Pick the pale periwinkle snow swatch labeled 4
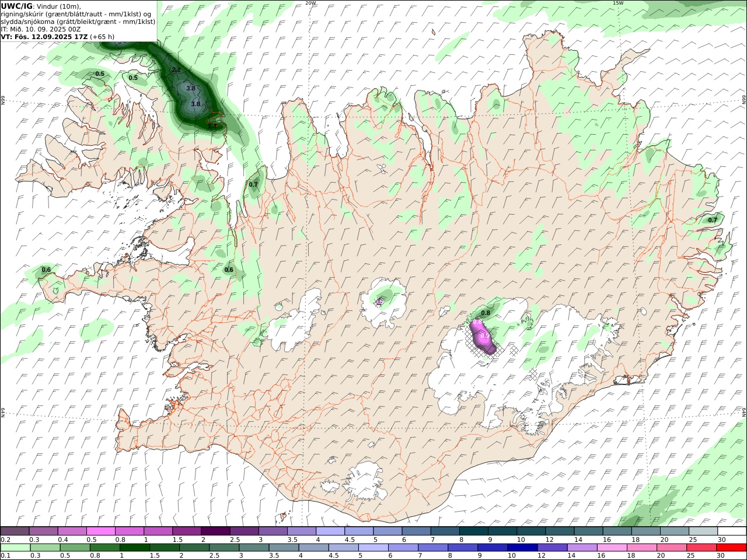The image size is (747, 560). (330, 531)
